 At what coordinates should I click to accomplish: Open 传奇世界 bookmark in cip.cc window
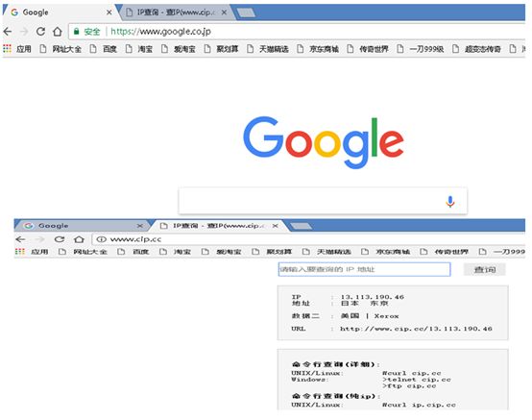444,252
